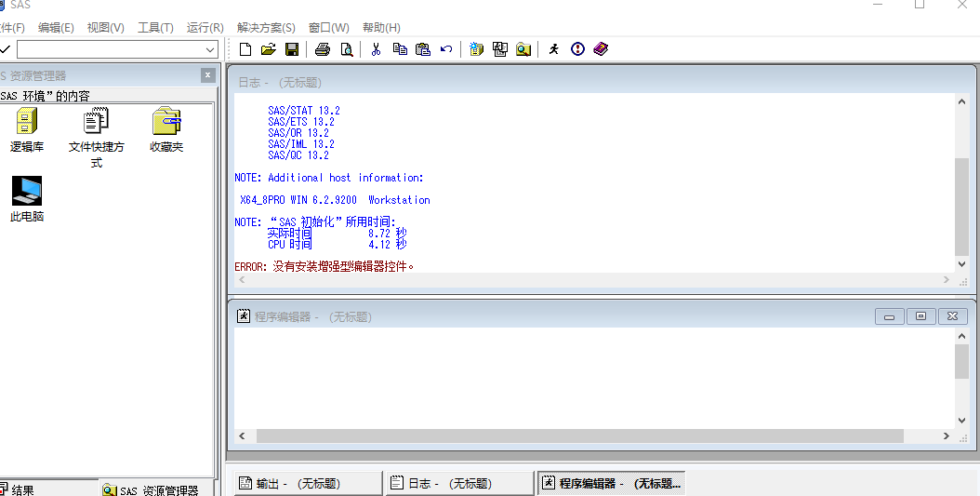Click the X64_8PRO WIN 6.2.9200 line
This screenshot has height=496, width=980.
(x=335, y=200)
